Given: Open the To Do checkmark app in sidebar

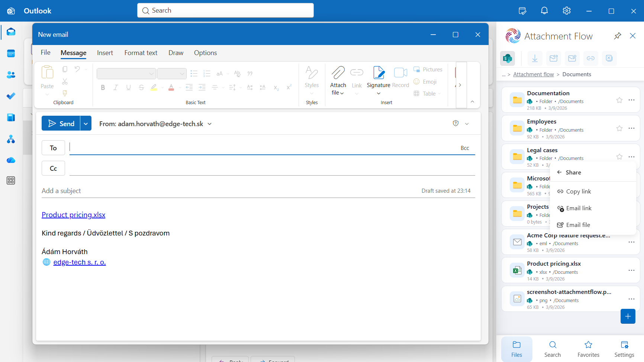Looking at the screenshot, I should tap(11, 96).
